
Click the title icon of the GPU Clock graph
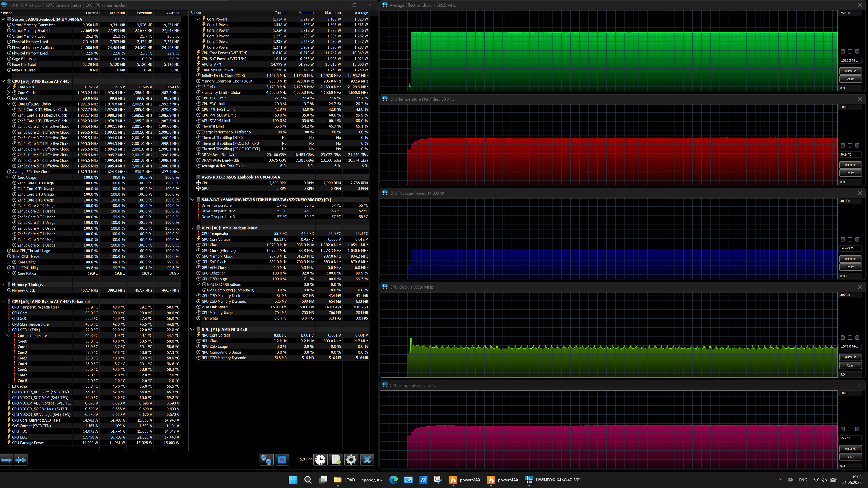385,287
